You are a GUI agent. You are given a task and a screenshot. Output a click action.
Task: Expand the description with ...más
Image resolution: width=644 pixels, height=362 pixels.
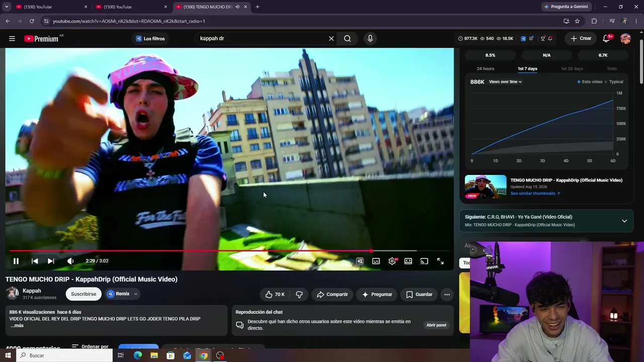tap(17, 326)
